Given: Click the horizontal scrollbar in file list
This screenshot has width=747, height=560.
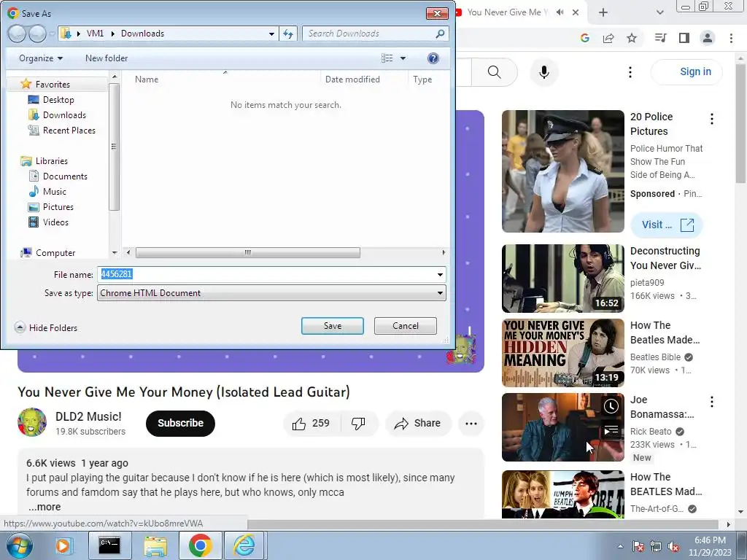Looking at the screenshot, I should point(248,252).
